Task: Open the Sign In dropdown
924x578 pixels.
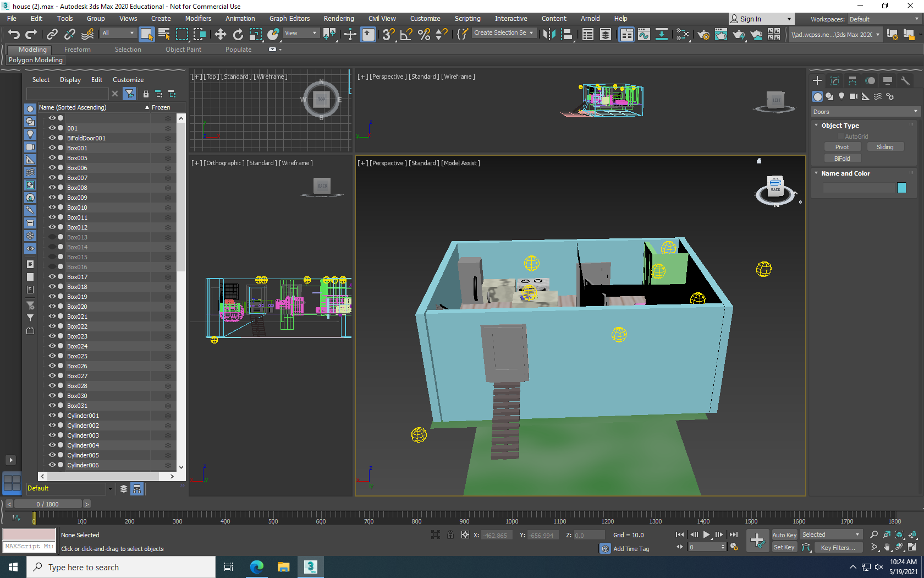Action: (761, 19)
